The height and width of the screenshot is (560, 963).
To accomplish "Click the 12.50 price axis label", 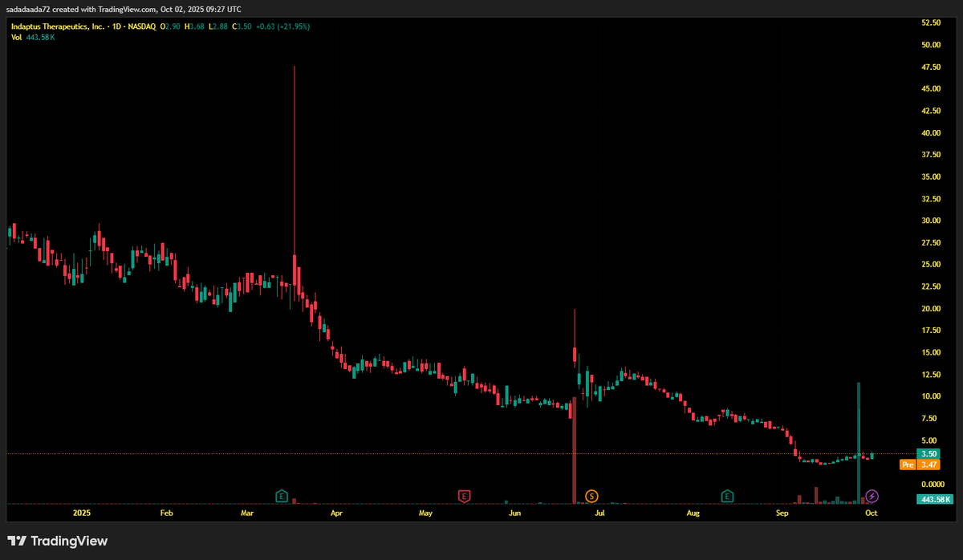I will (931, 375).
